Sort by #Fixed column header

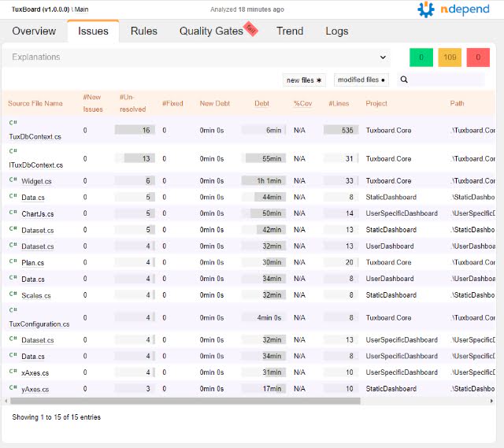[x=172, y=103]
